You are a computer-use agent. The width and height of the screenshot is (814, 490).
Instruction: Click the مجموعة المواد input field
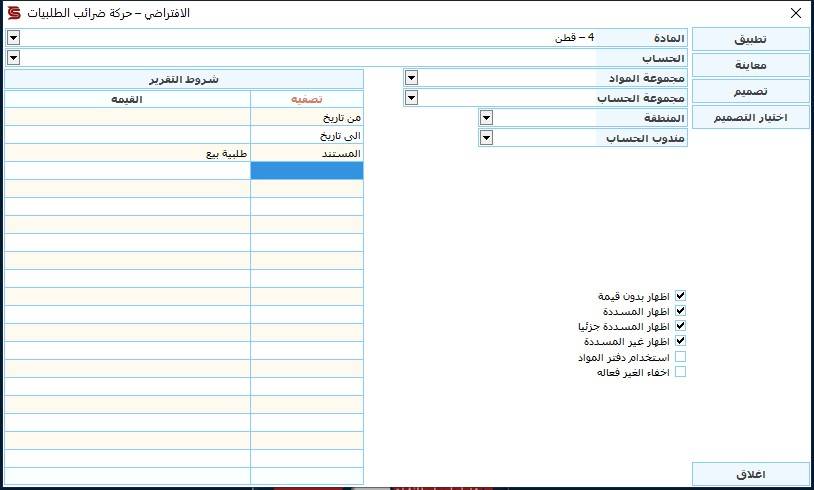pyautogui.click(x=507, y=78)
